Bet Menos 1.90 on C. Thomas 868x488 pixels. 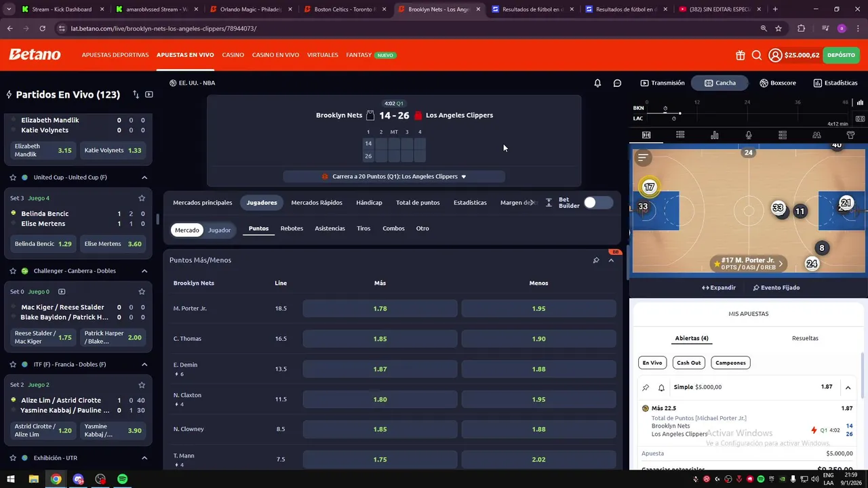(x=538, y=339)
